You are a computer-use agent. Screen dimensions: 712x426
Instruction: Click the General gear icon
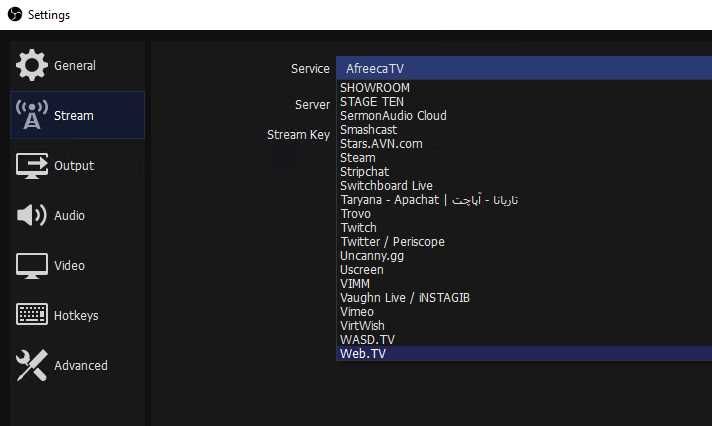point(32,66)
